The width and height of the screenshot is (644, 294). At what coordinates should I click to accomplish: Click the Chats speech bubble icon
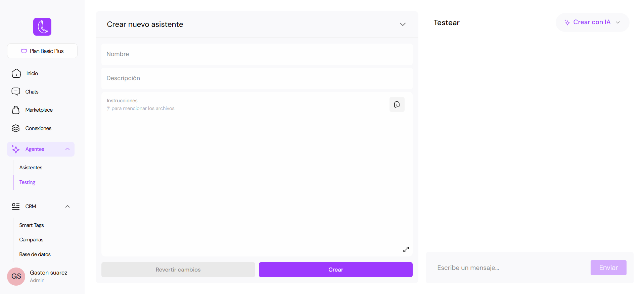point(16,92)
